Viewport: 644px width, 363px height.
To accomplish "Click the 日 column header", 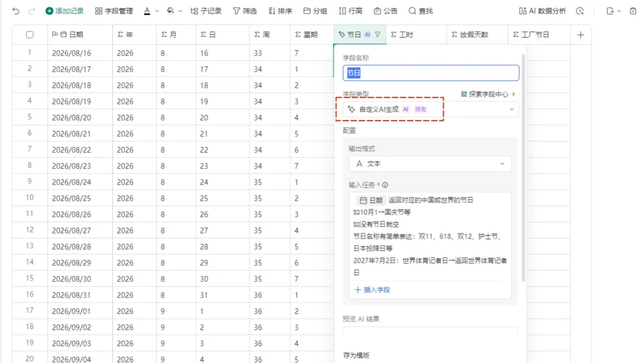I will point(222,35).
